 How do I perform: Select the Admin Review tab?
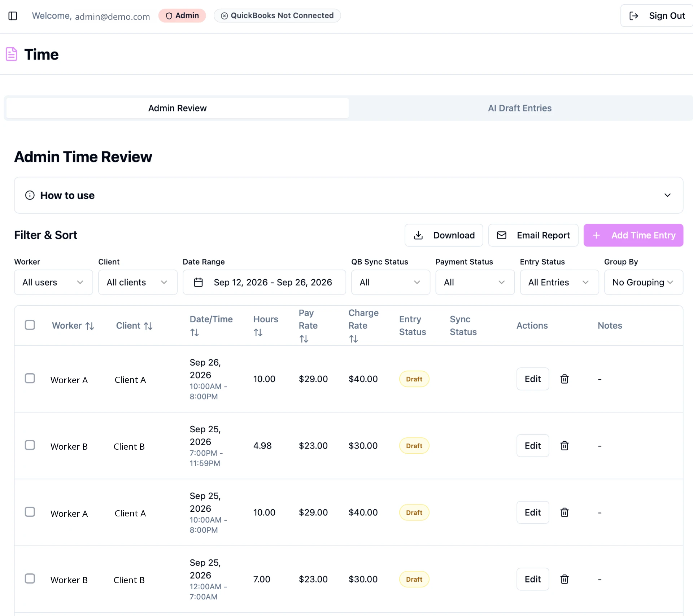pyautogui.click(x=178, y=108)
